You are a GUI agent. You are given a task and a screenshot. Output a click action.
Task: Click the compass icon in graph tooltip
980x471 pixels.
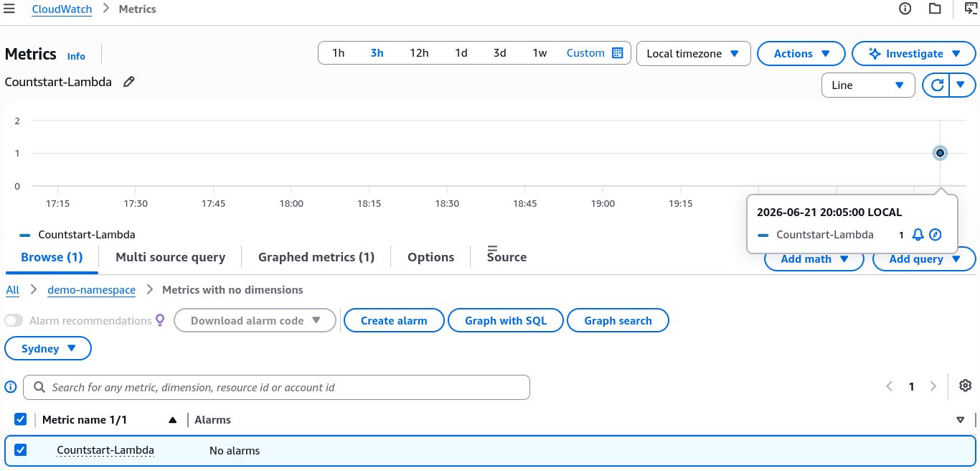(935, 235)
